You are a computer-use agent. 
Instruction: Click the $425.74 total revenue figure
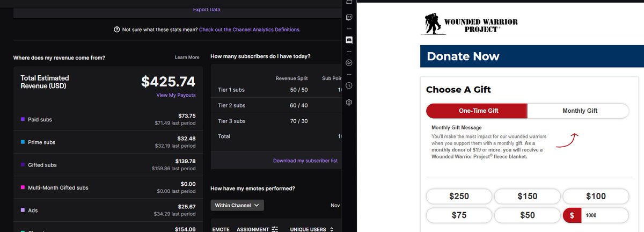click(169, 82)
